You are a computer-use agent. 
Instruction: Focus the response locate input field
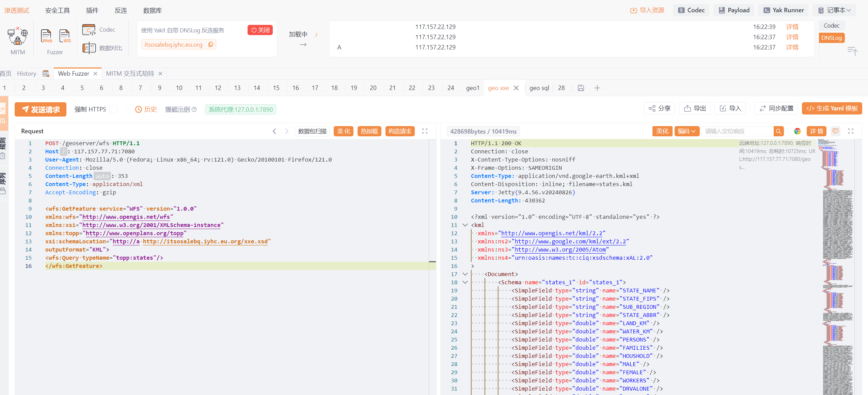(x=737, y=131)
